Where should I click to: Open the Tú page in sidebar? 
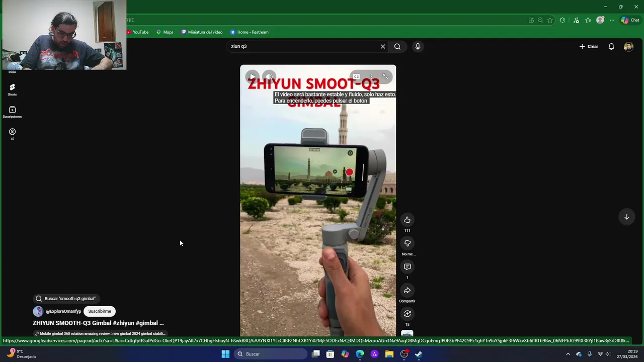click(x=12, y=134)
